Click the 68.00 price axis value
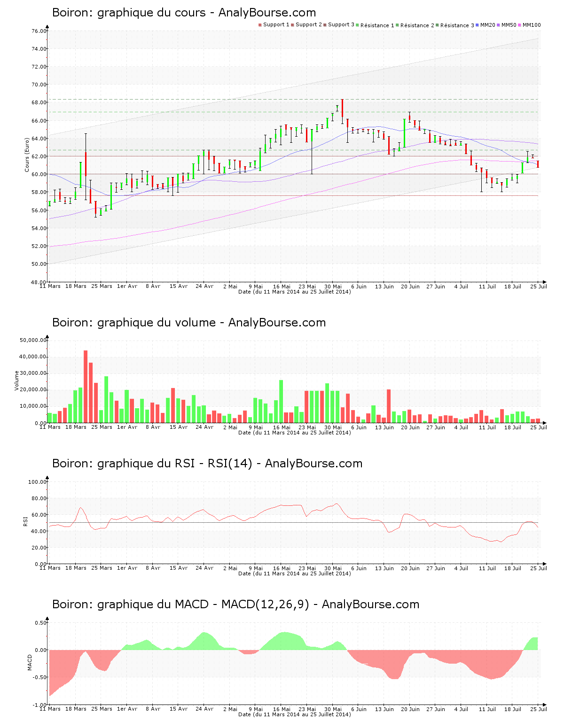The image size is (564, 728). point(39,103)
